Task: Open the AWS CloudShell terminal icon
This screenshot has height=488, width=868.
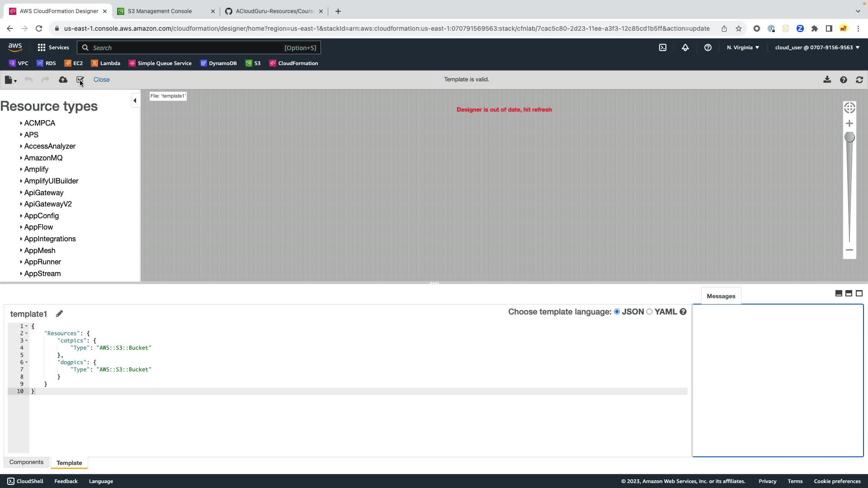Action: [662, 47]
